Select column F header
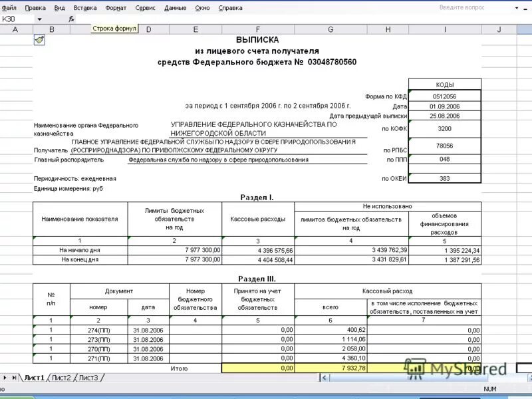 pos(258,29)
